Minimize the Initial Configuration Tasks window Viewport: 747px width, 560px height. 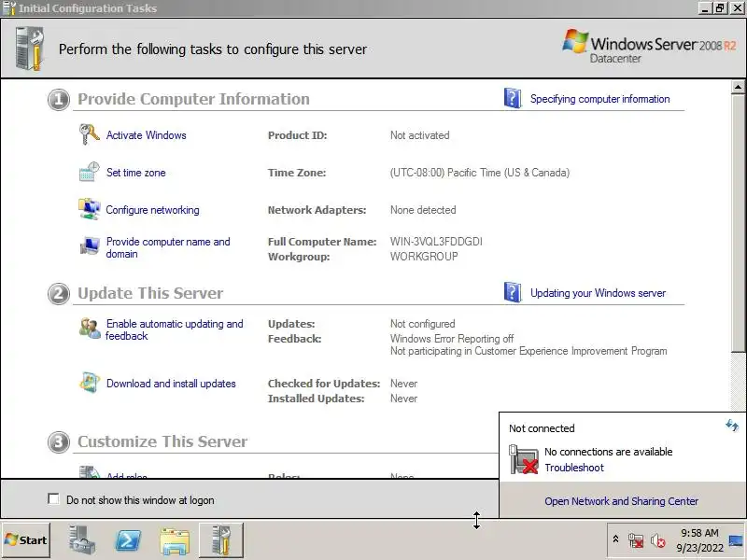(x=706, y=8)
